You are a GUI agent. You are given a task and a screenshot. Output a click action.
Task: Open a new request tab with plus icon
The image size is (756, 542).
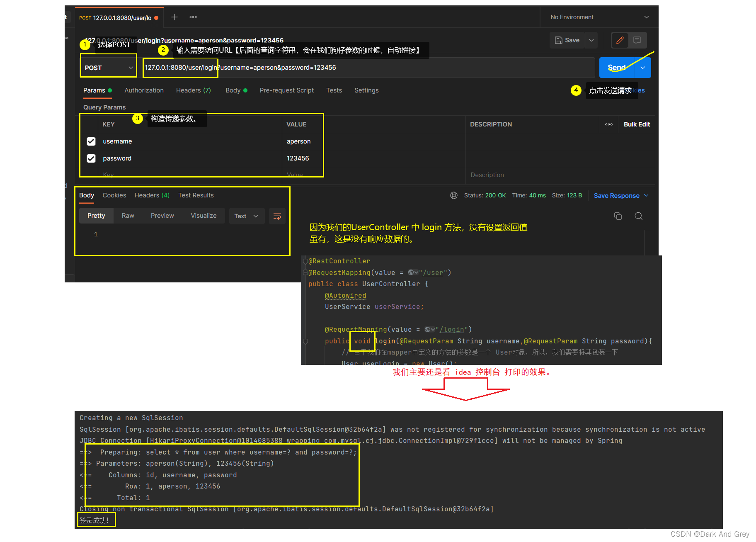point(174,17)
